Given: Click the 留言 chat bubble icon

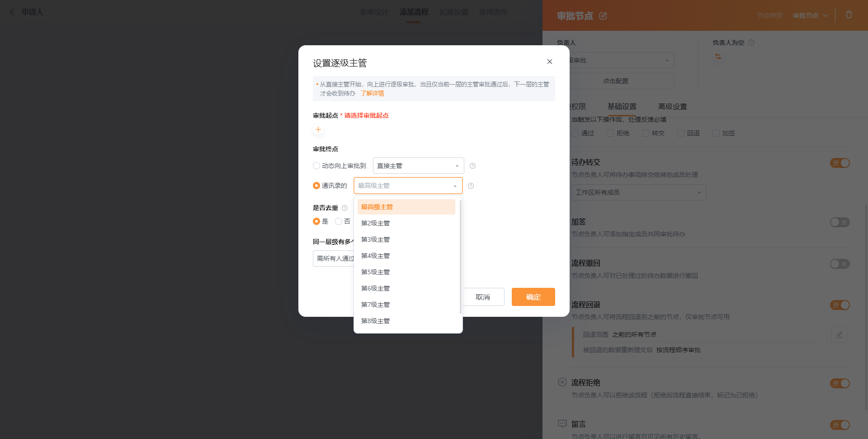Looking at the screenshot, I should click(x=562, y=424).
